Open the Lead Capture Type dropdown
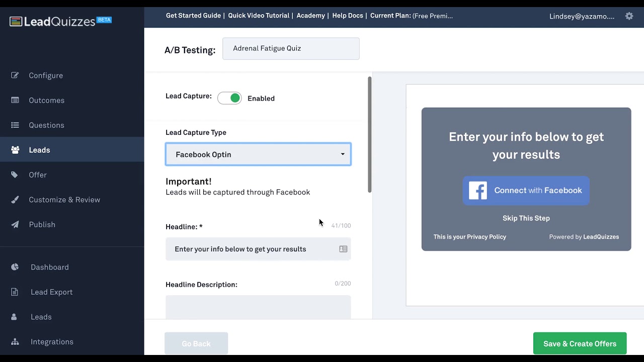This screenshot has width=644, height=362. [258, 154]
